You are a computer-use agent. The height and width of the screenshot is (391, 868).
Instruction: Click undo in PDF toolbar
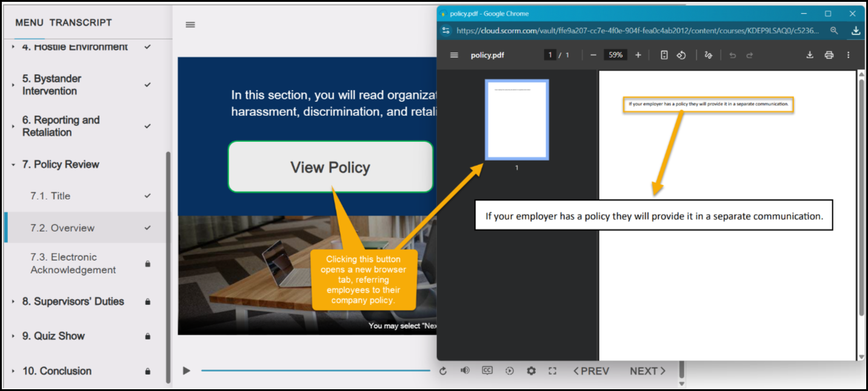[732, 55]
